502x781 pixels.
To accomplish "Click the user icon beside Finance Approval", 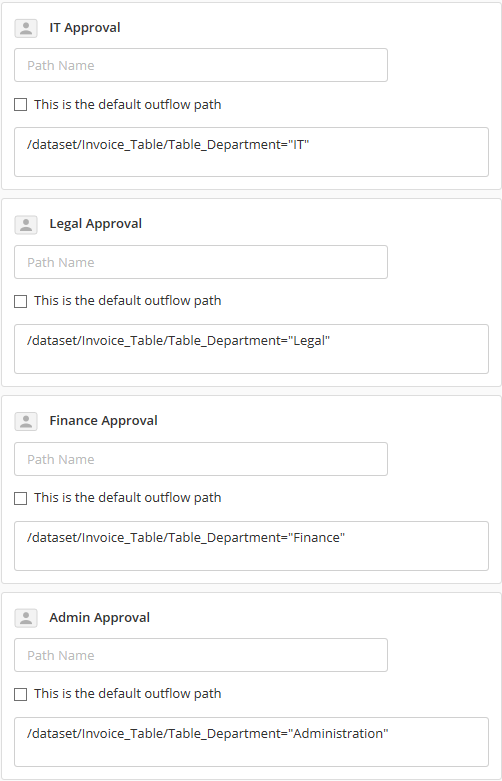I will (x=26, y=421).
